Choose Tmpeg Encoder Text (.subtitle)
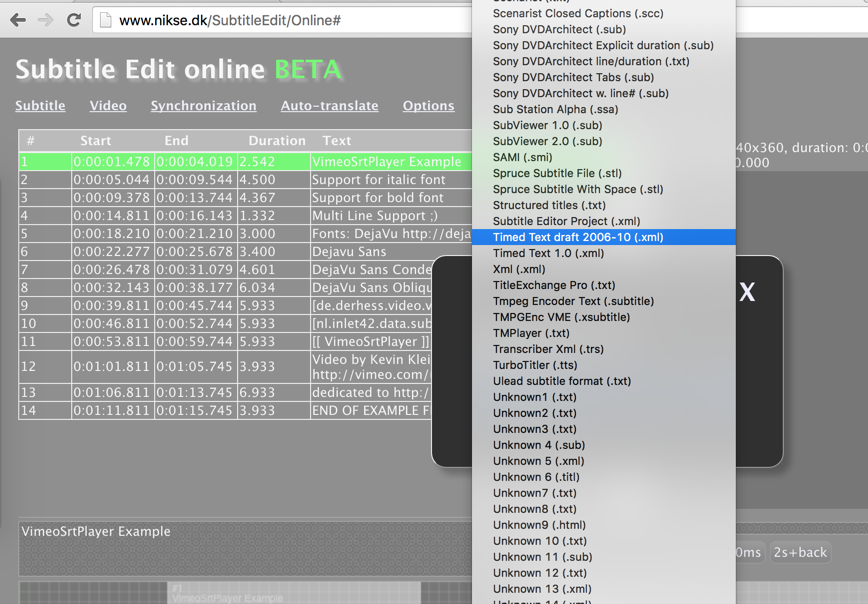 click(x=604, y=302)
